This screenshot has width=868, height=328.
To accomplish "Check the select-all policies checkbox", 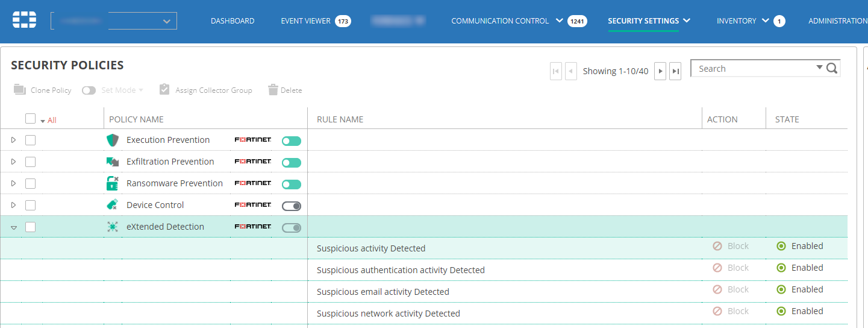I will click(31, 119).
